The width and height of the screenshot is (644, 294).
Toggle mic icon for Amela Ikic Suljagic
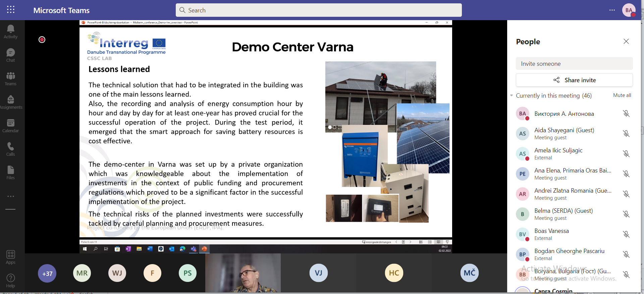(626, 154)
